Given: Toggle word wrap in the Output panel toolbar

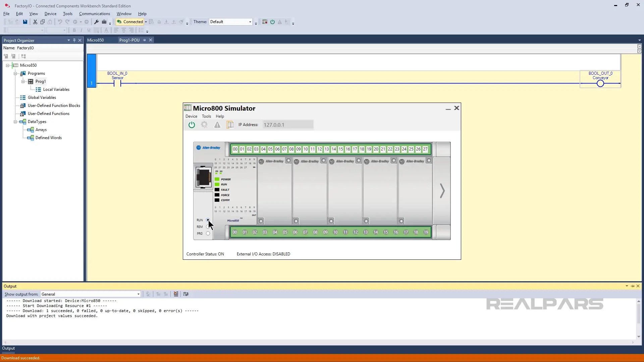Looking at the screenshot, I should tap(186, 294).
